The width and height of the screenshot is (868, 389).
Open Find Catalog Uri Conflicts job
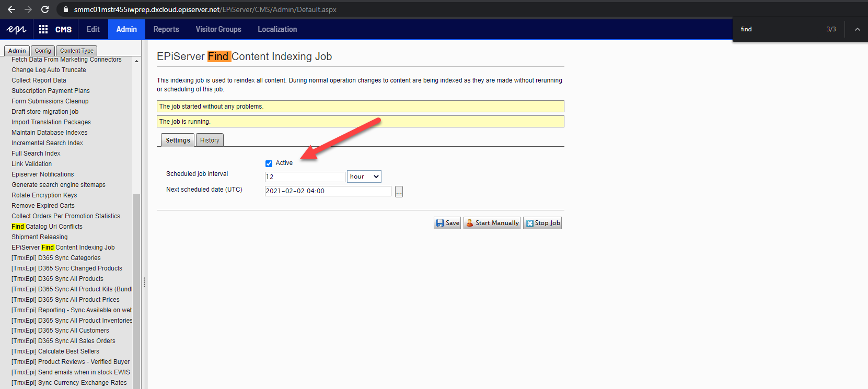click(47, 227)
